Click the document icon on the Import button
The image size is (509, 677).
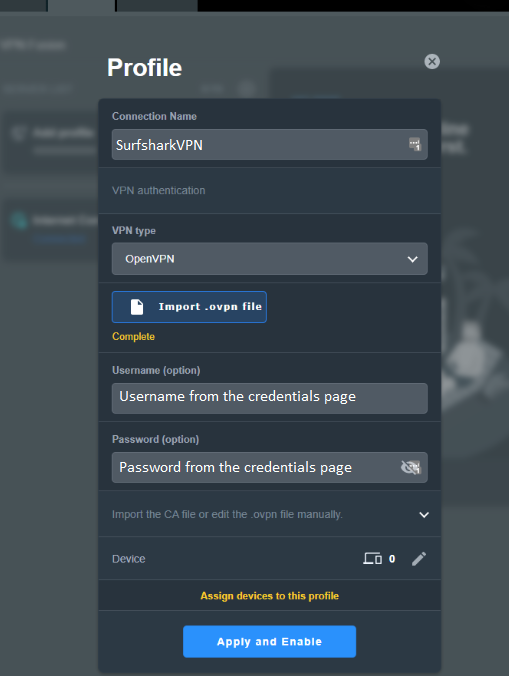pyautogui.click(x=137, y=307)
